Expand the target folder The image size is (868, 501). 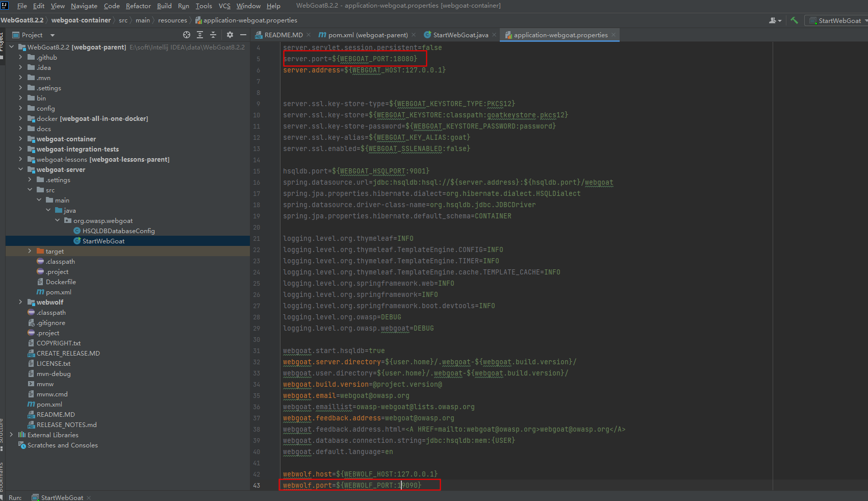coord(30,251)
